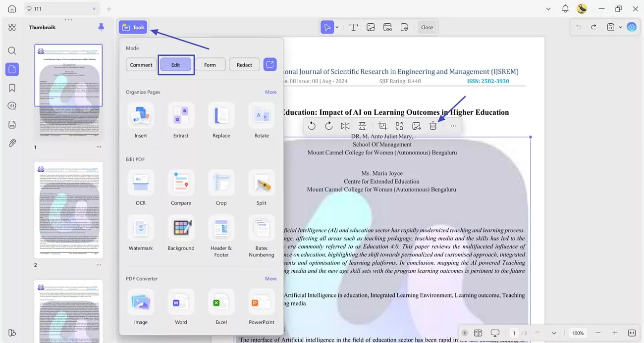
Task: Choose the select cursor tool in top toolbar
Action: pos(327,27)
